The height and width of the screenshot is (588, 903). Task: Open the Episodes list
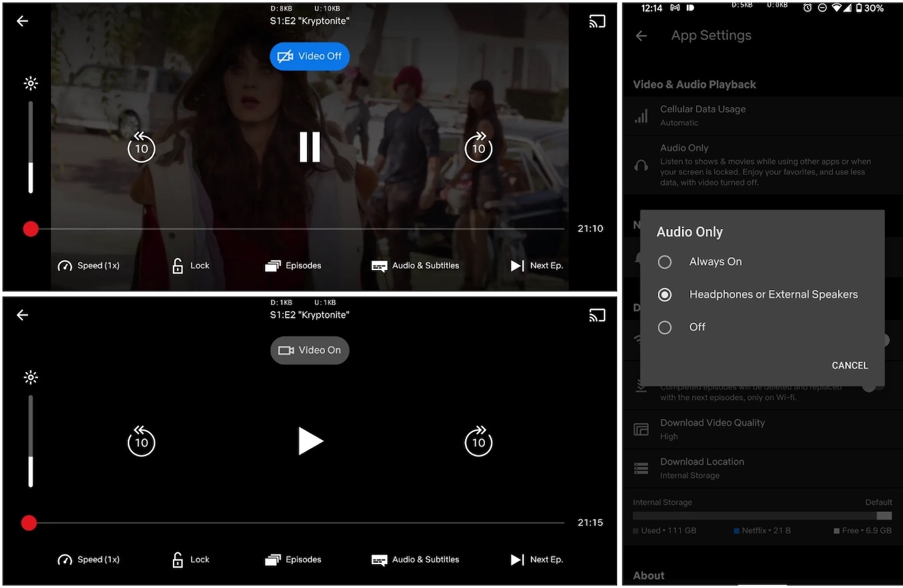pos(293,265)
